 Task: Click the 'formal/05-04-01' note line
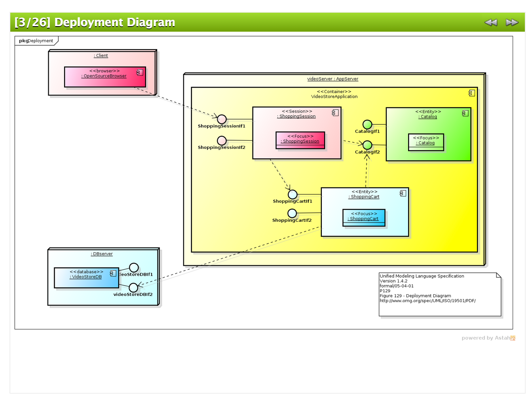(397, 286)
